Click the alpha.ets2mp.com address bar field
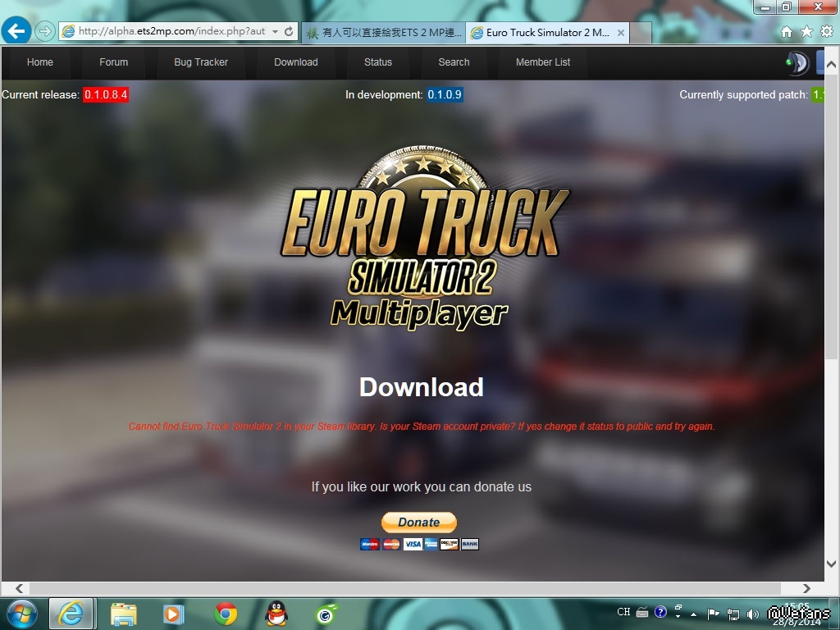The image size is (840, 630). pyautogui.click(x=171, y=32)
